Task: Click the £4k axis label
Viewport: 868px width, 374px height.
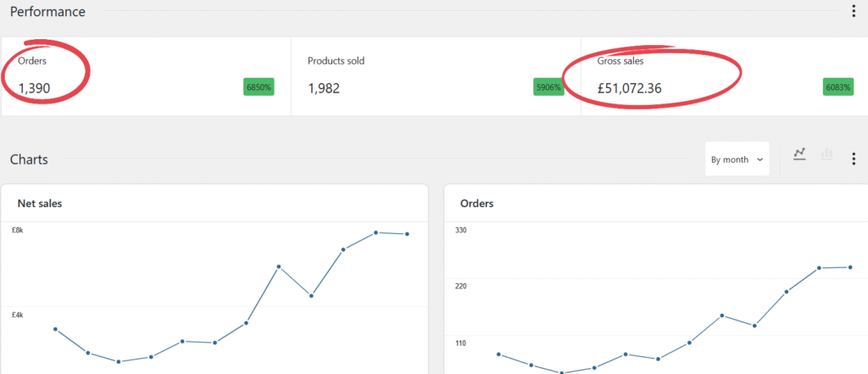Action: coord(18,315)
